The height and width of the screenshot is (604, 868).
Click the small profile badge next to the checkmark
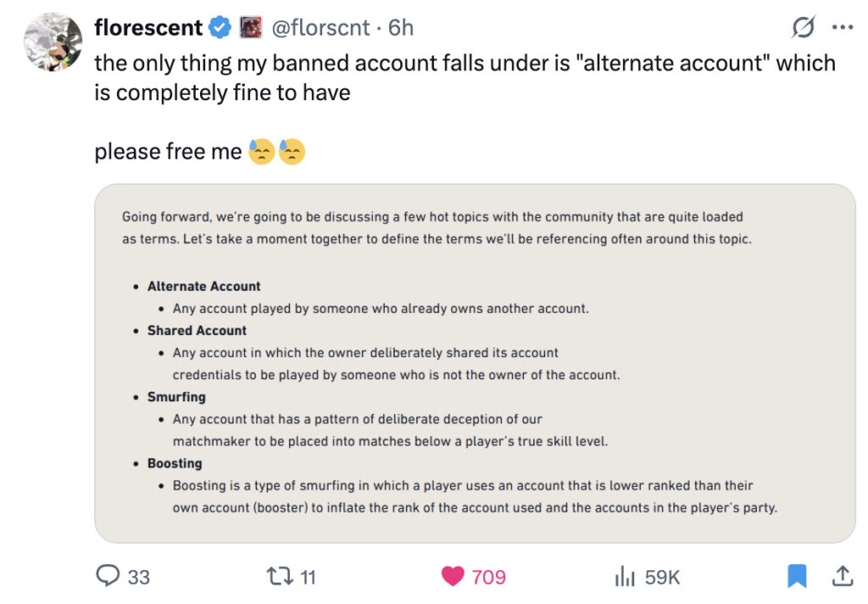click(250, 26)
